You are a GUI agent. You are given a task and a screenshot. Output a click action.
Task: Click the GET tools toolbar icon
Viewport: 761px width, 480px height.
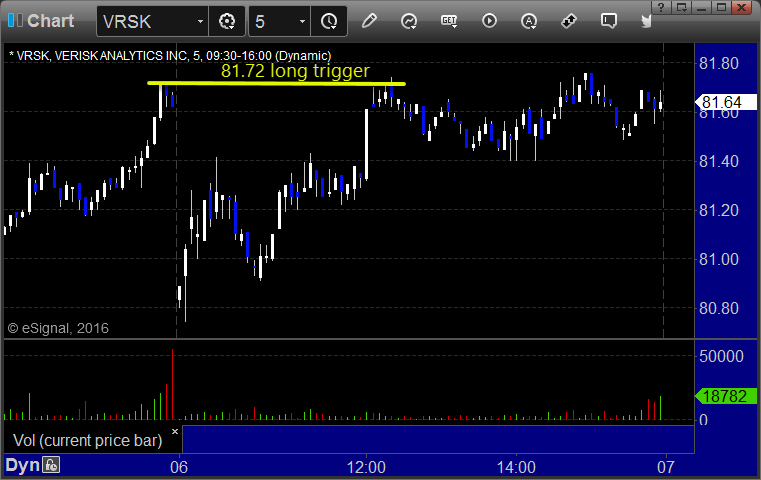[449, 21]
